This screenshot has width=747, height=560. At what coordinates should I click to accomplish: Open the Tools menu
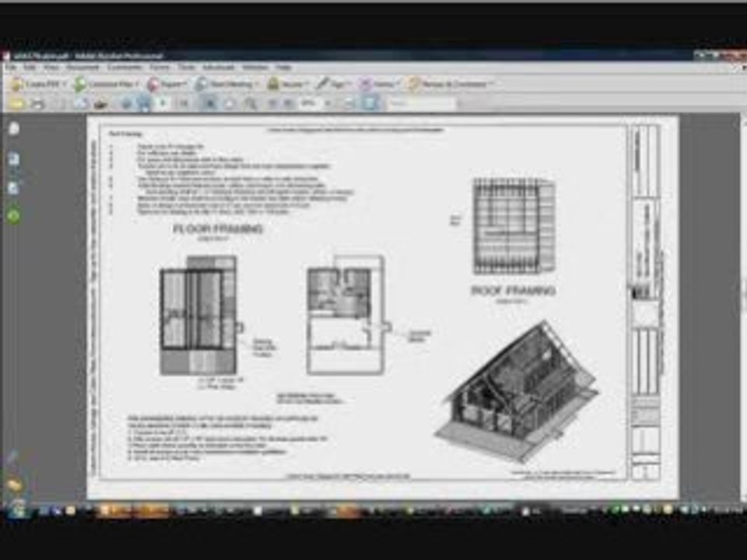coord(186,68)
